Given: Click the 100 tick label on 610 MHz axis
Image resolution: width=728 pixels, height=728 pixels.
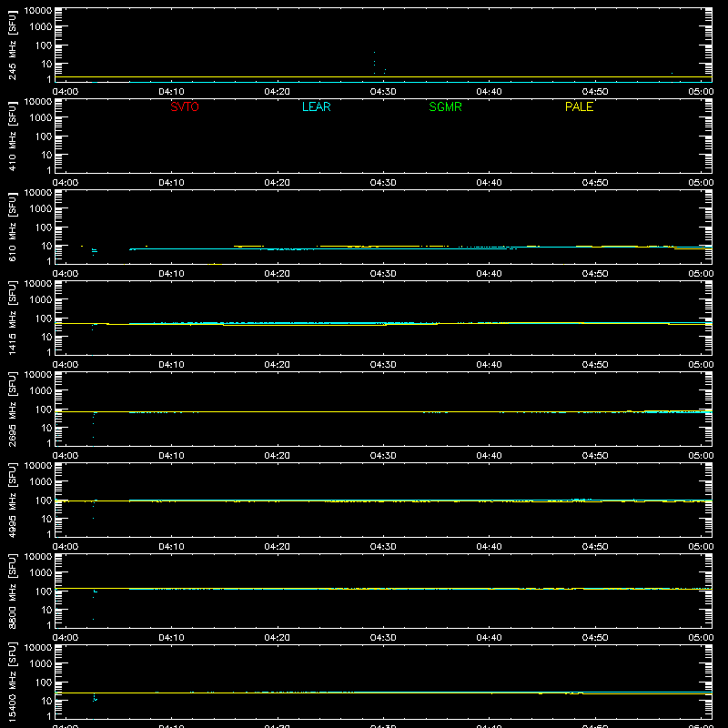Looking at the screenshot, I should 44,227.
